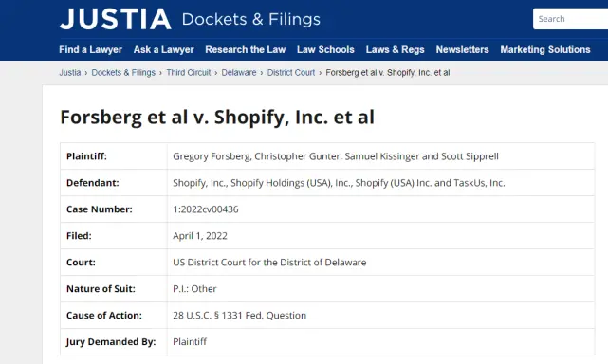Focus the Search input field
This screenshot has height=364, width=608.
tap(570, 19)
